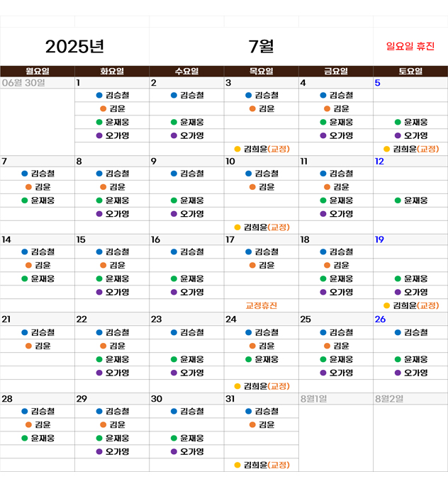Click 김희윤(교정) on Thursday the 10th
This screenshot has width=448, height=486.
pyautogui.click(x=262, y=227)
